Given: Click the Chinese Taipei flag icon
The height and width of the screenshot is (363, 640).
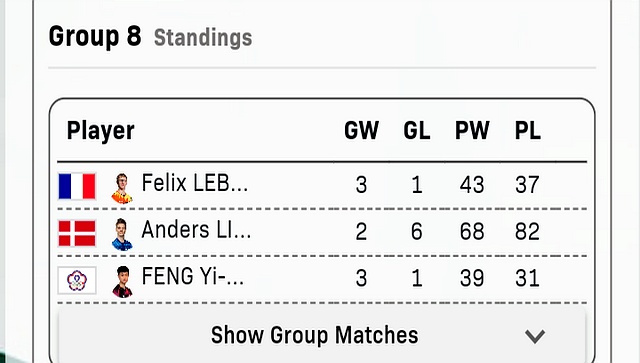Looking at the screenshot, I should point(77,281).
